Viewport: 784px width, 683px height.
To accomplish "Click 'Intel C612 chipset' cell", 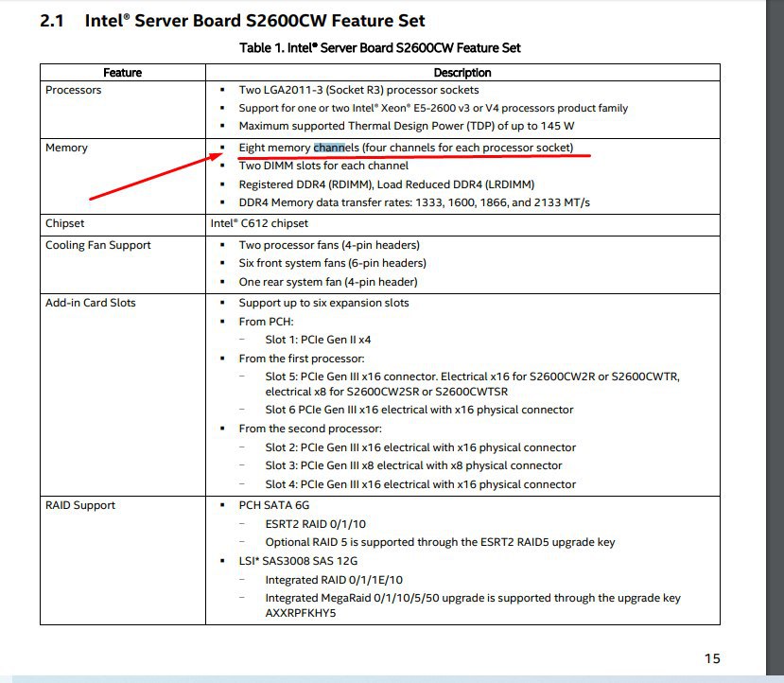I will click(259, 223).
